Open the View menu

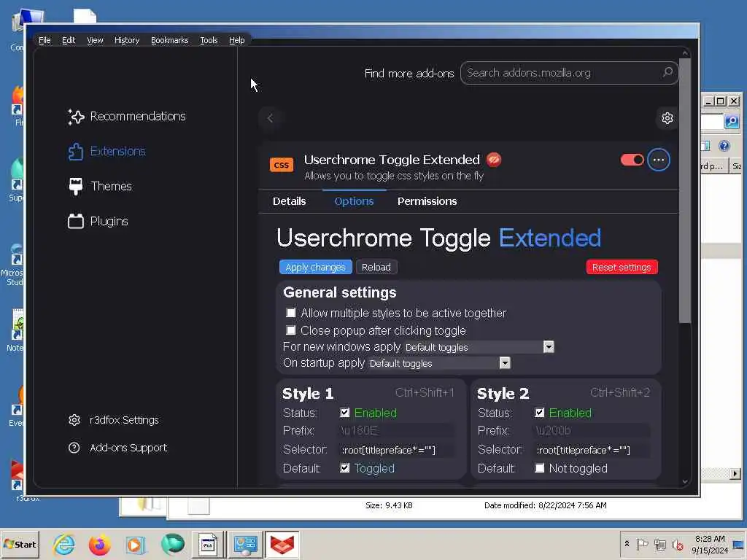point(95,41)
